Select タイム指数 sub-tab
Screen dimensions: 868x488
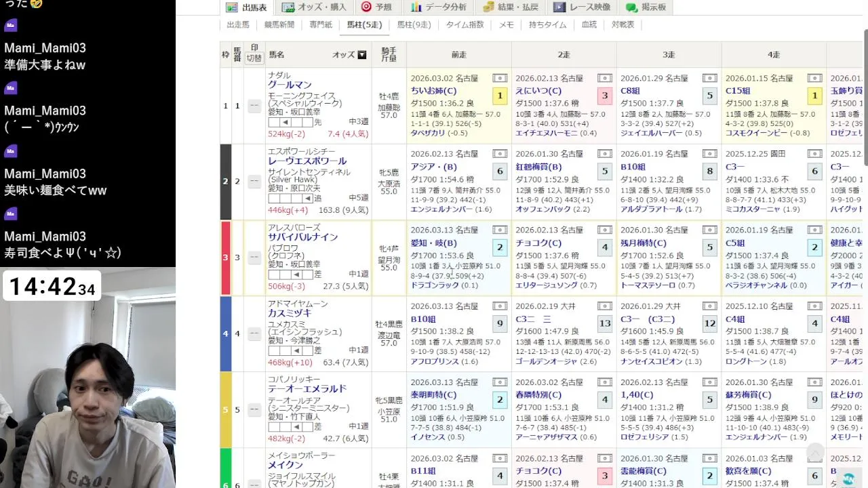point(465,24)
